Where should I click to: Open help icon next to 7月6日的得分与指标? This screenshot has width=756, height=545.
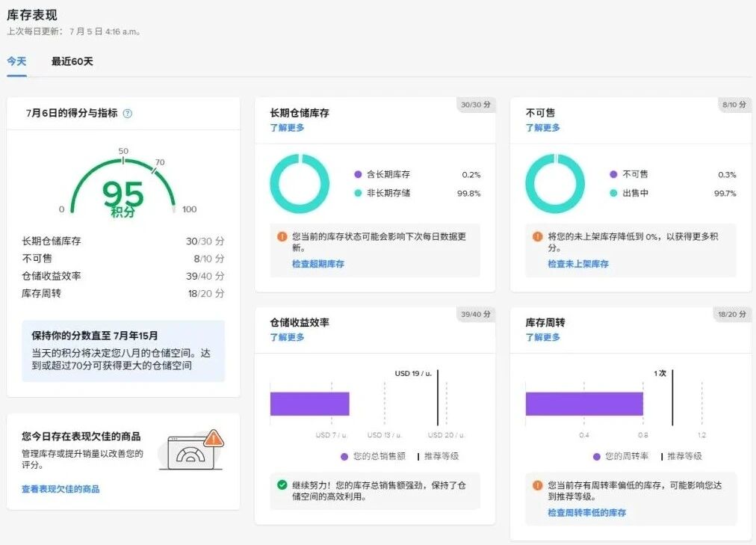click(x=127, y=114)
